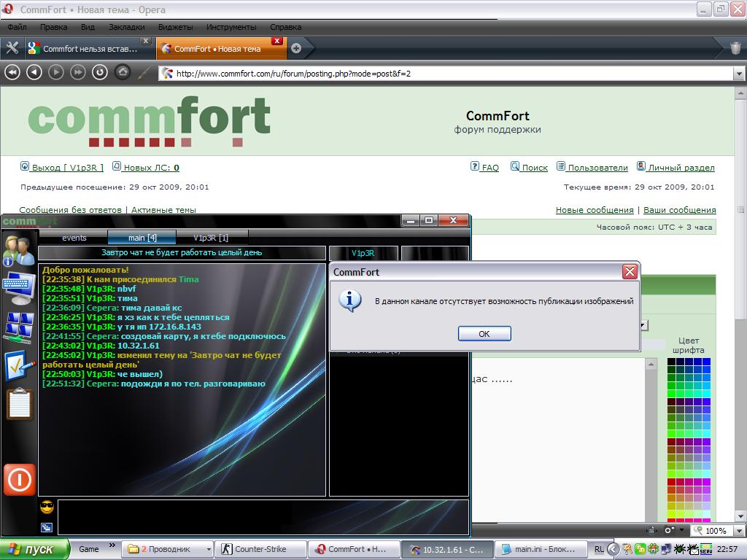Switch to the events tab in chat

point(74,238)
